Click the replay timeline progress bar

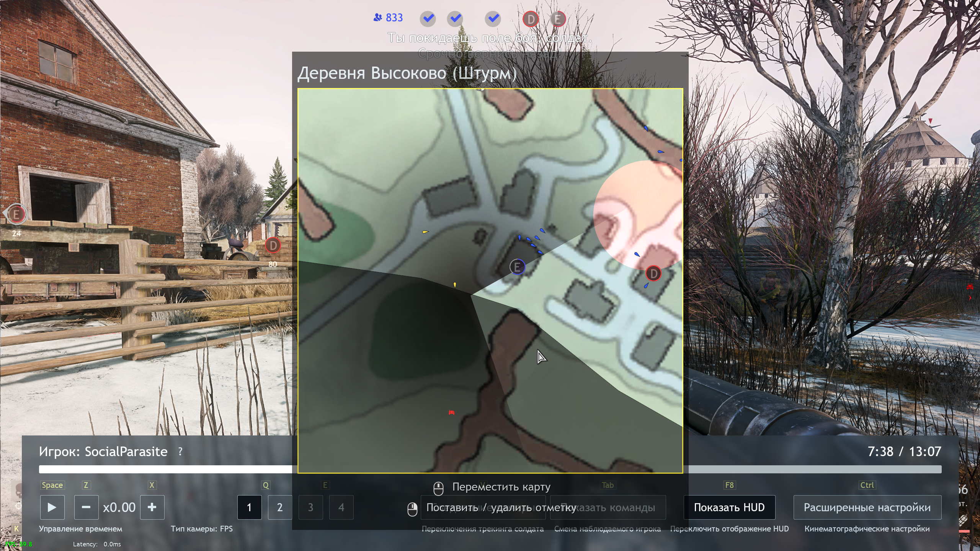coord(165,469)
